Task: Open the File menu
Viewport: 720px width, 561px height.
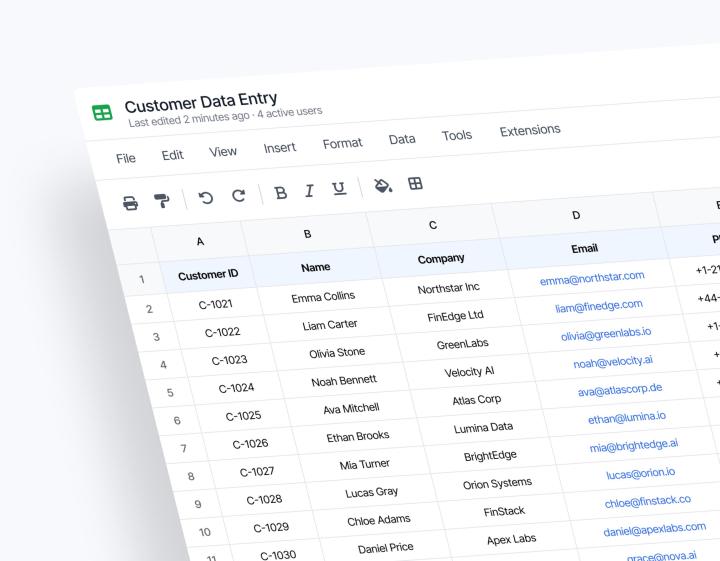Action: coord(126,158)
